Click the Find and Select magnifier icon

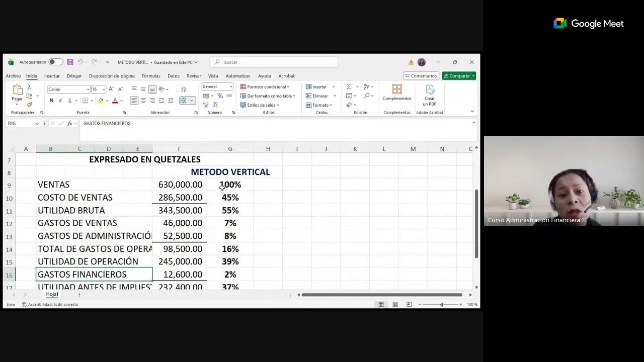[367, 96]
